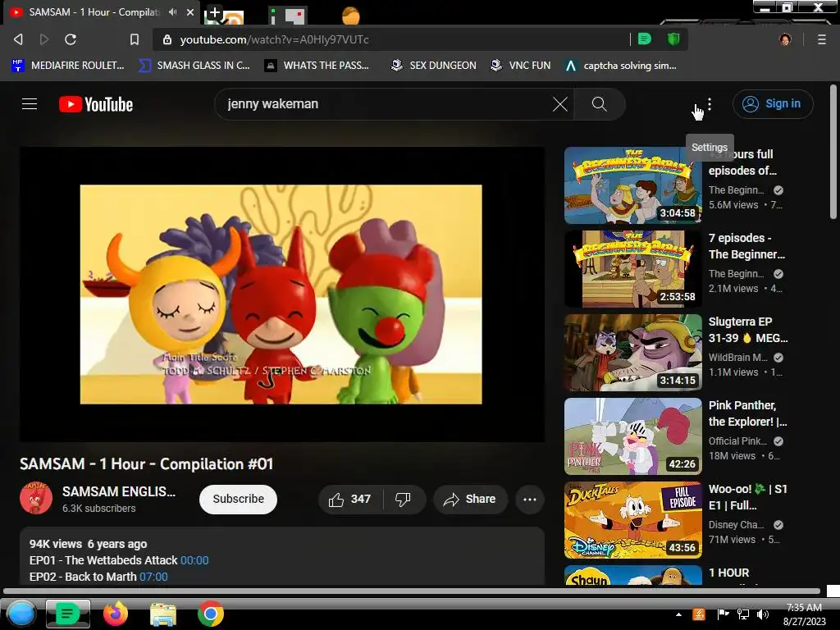Jump to the 07:00 timestamp for EP02
Image resolution: width=840 pixels, height=630 pixels.
pos(153,577)
